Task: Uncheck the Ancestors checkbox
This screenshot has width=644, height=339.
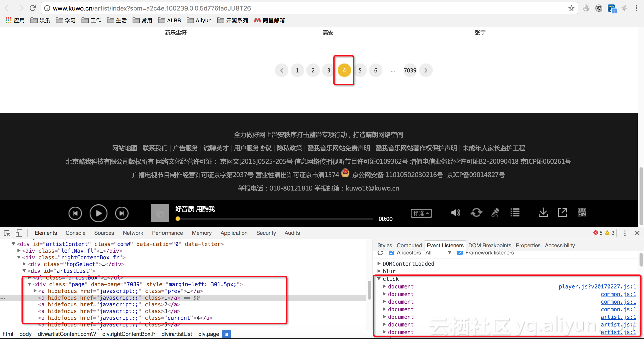Action: pos(391,253)
